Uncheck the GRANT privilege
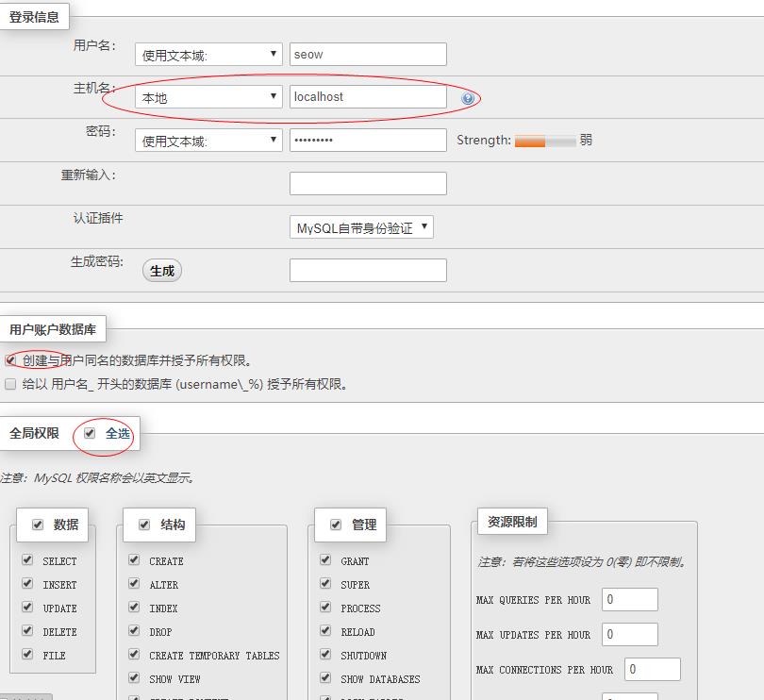The height and width of the screenshot is (700, 764). (324, 560)
